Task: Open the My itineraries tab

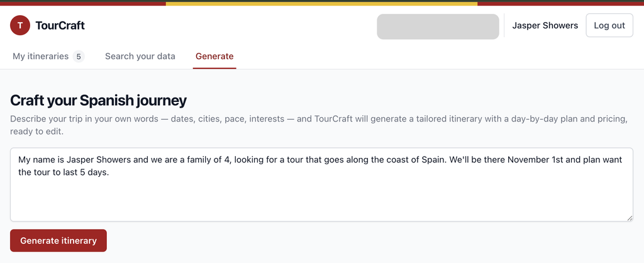Action: click(48, 56)
